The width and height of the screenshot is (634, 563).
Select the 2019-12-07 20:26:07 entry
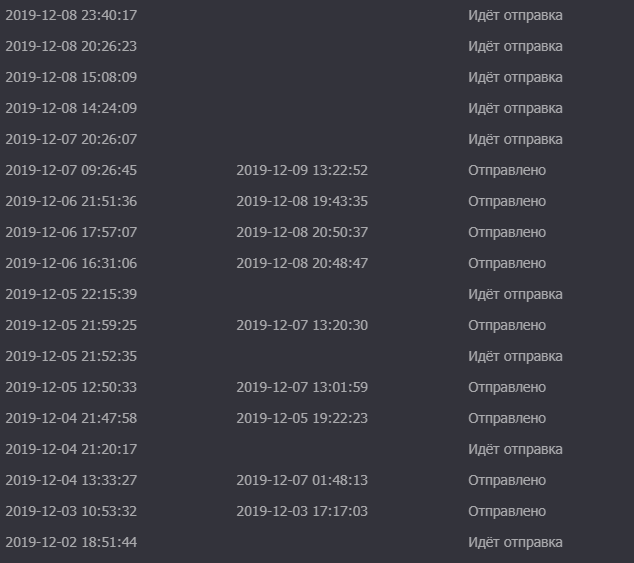tap(71, 139)
